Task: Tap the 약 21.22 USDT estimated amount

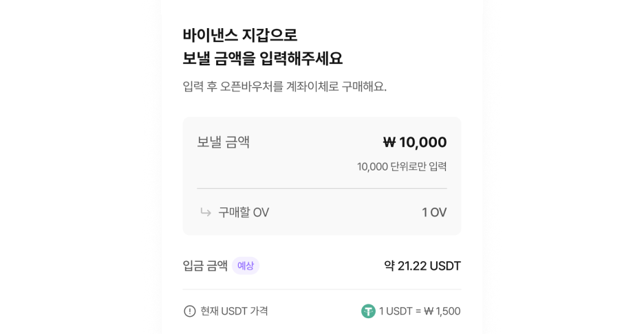Action: point(422,266)
